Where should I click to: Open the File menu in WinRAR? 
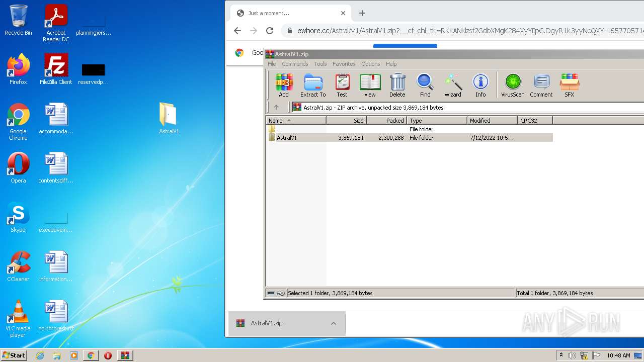point(272,64)
